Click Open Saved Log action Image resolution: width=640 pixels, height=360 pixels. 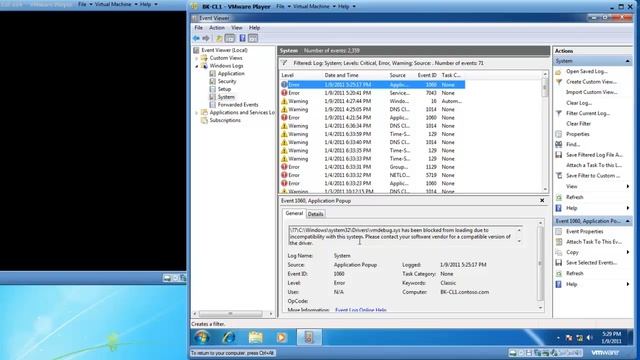click(586, 71)
